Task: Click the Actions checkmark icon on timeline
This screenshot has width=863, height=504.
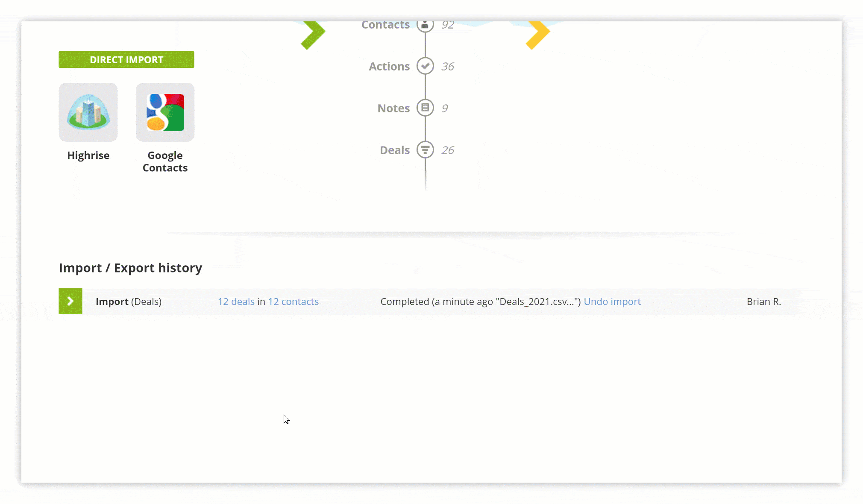Action: 426,66
